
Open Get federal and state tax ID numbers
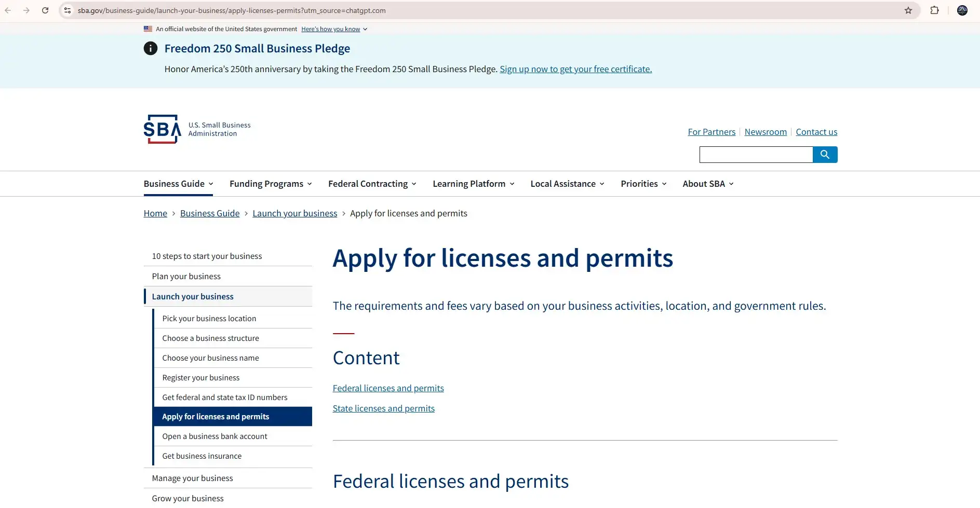(233, 397)
